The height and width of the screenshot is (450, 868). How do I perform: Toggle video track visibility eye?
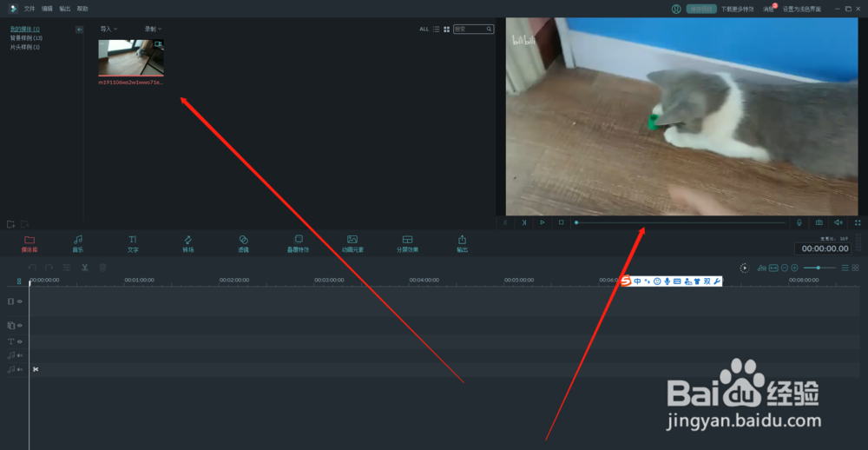19,301
